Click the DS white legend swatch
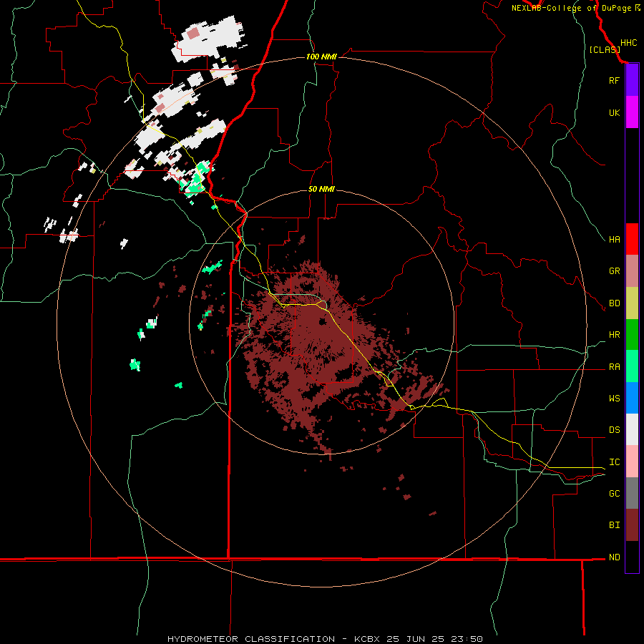 632,429
